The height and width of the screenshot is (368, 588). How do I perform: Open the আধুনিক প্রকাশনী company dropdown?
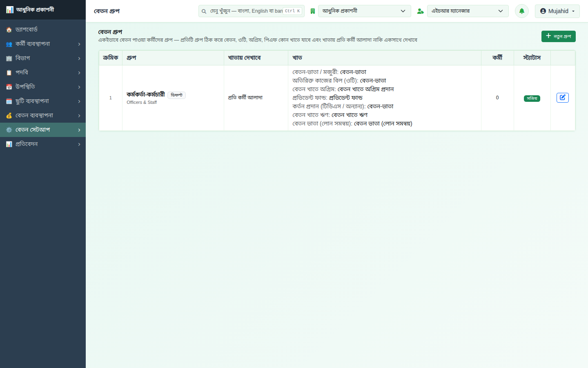[x=365, y=11]
